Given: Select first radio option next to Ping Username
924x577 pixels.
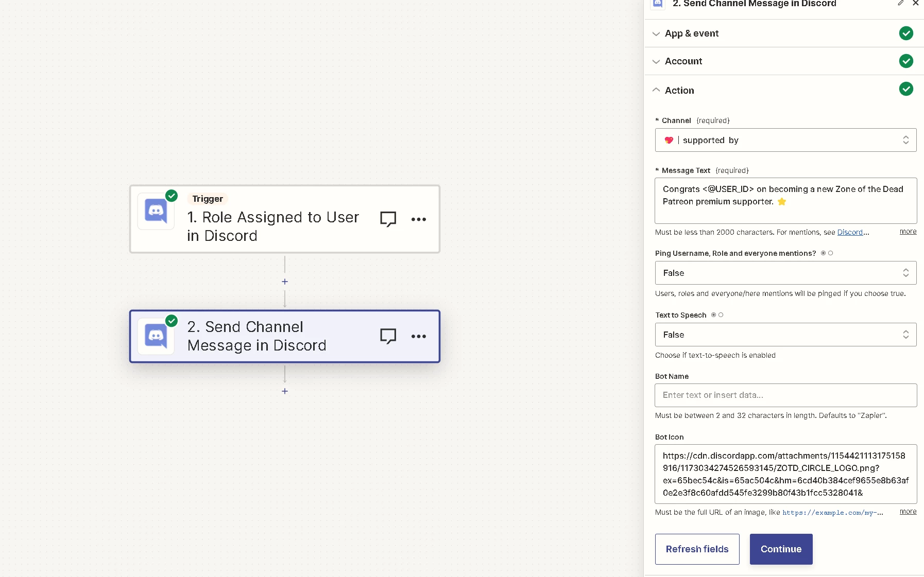Looking at the screenshot, I should coord(823,253).
